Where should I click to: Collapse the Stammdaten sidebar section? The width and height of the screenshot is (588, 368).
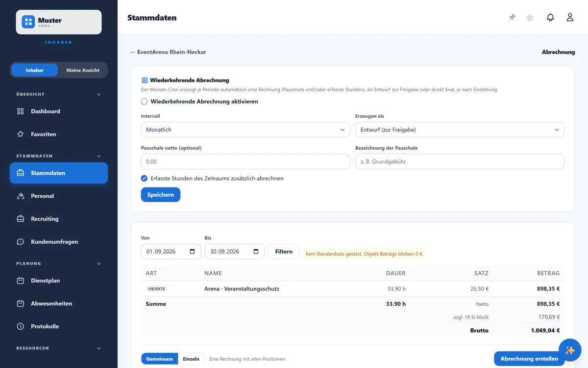click(99, 156)
